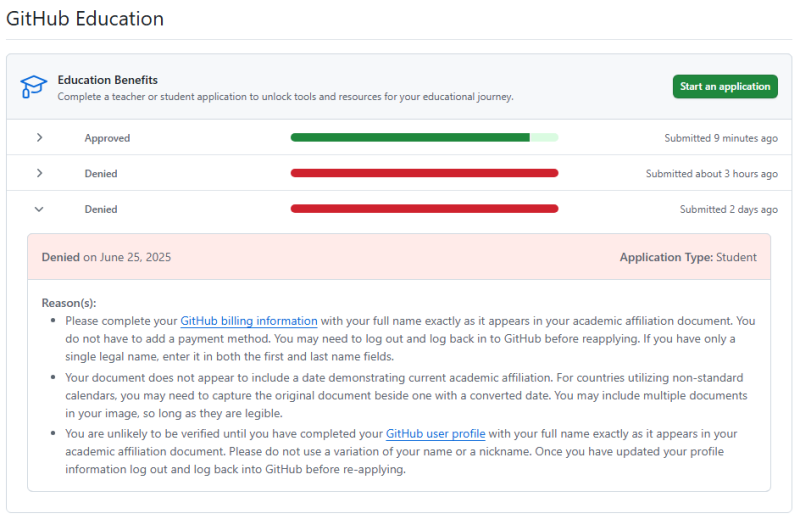Click the Submitted 2 days ago text
Image resolution: width=800 pixels, height=519 pixels.
729,209
